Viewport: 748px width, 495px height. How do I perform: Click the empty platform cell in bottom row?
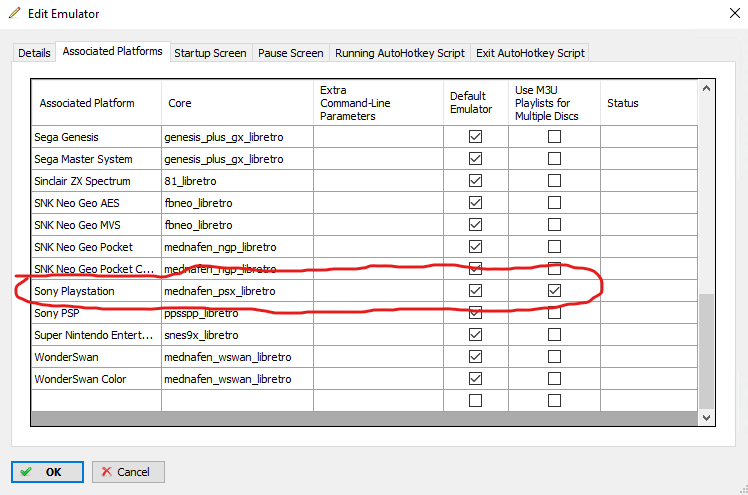coord(96,401)
